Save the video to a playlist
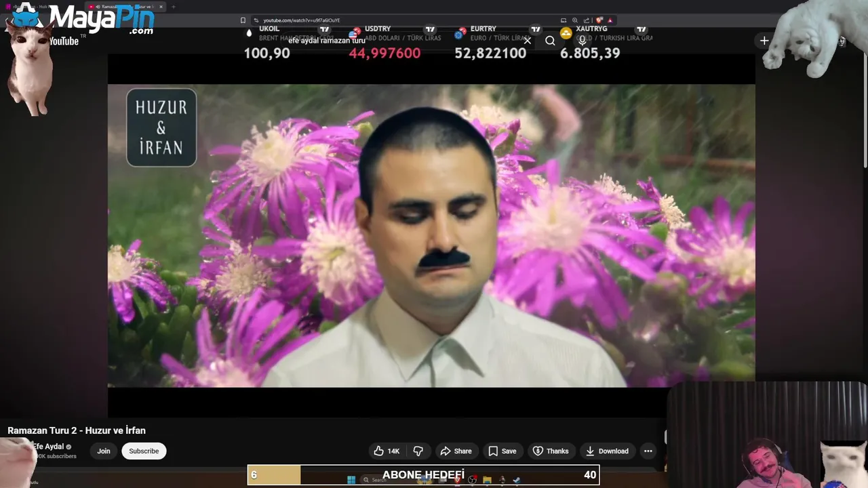The height and width of the screenshot is (488, 868). click(502, 451)
